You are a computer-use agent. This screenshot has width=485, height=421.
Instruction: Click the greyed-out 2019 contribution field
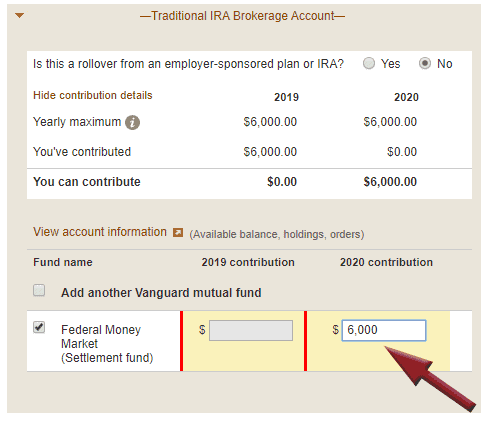(251, 330)
